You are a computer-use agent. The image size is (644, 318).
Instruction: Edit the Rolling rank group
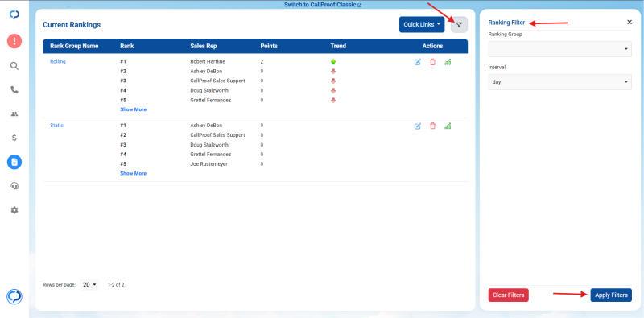[418, 62]
